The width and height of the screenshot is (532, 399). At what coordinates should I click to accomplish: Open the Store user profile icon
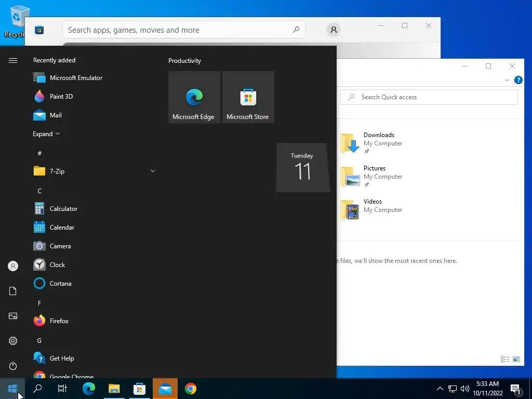tap(334, 30)
